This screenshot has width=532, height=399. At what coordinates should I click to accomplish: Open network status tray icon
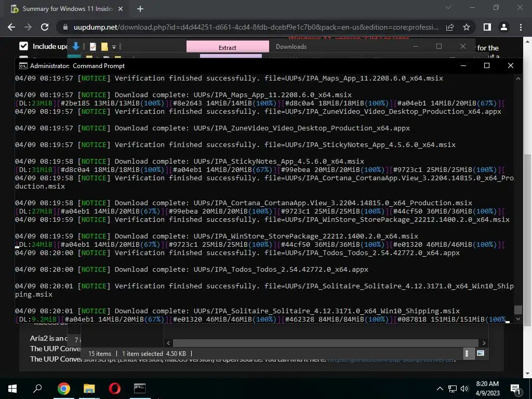[453, 389]
